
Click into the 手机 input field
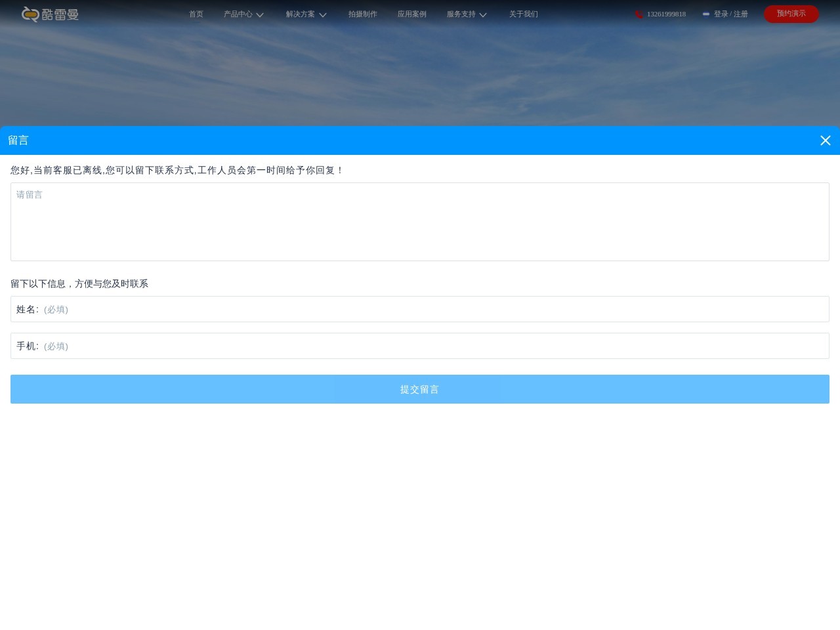pyautogui.click(x=433, y=346)
